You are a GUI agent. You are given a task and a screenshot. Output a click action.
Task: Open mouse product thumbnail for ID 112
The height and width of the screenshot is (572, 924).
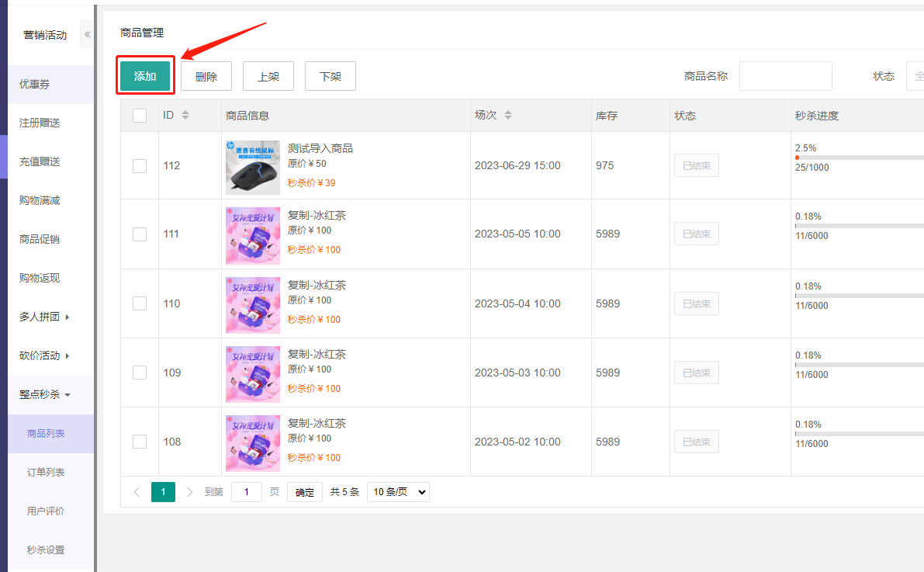click(x=253, y=167)
